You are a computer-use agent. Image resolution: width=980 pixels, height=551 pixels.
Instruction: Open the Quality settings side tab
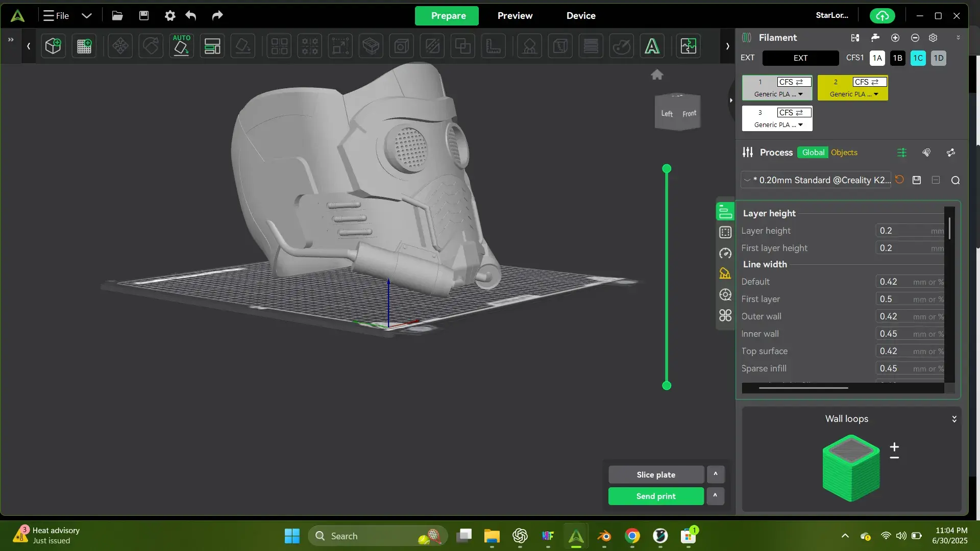(725, 212)
